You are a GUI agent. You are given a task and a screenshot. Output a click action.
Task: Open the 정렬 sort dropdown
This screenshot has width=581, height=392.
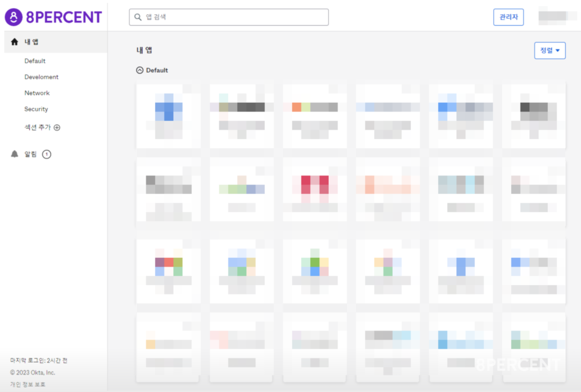pos(550,51)
